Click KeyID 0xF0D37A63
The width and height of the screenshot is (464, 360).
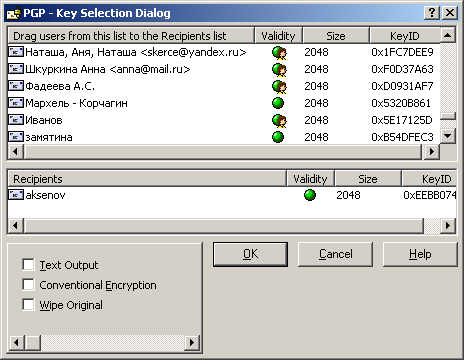(x=402, y=69)
